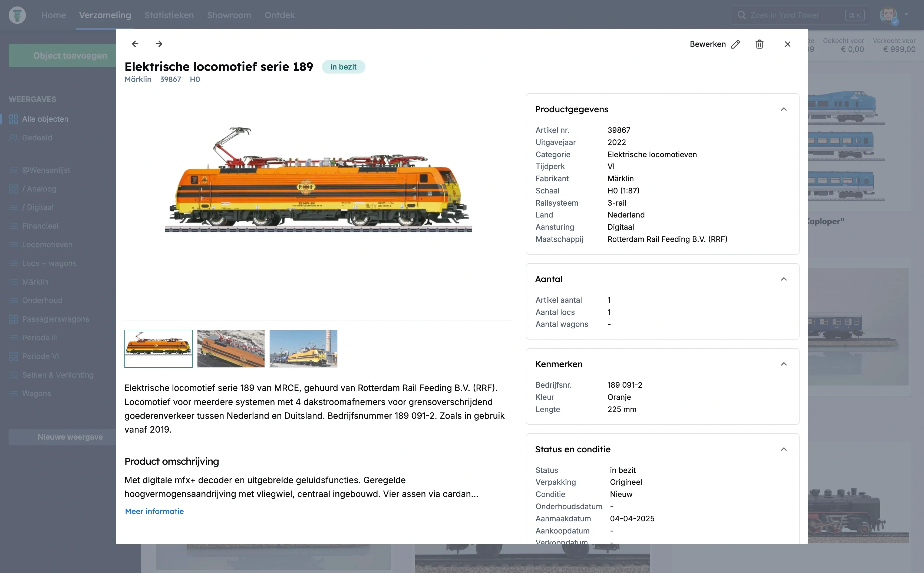Click the Yard Tower logo top-left
Screen dimensions: 924x573
point(17,15)
